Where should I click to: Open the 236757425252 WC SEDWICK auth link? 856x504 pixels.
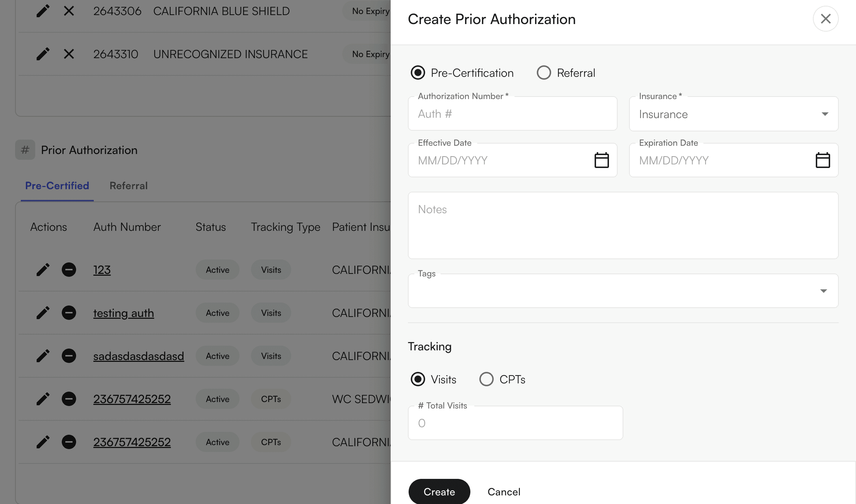(x=132, y=399)
